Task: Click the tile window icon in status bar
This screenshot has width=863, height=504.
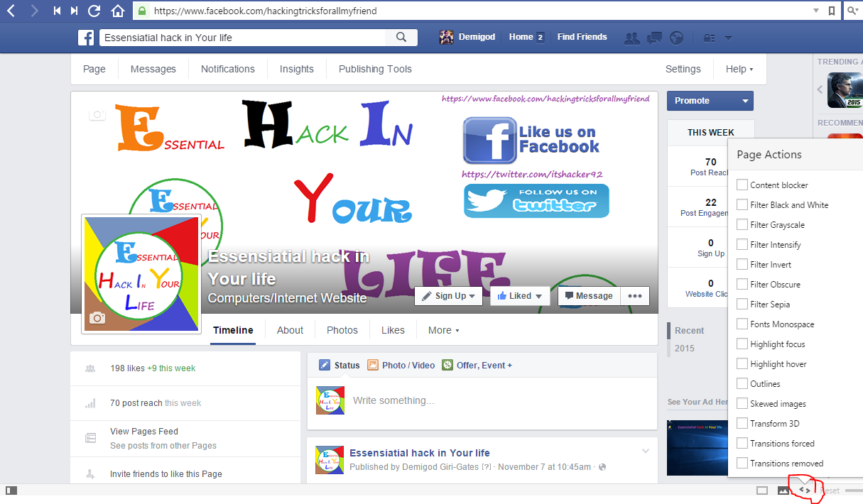Action: coord(762,491)
